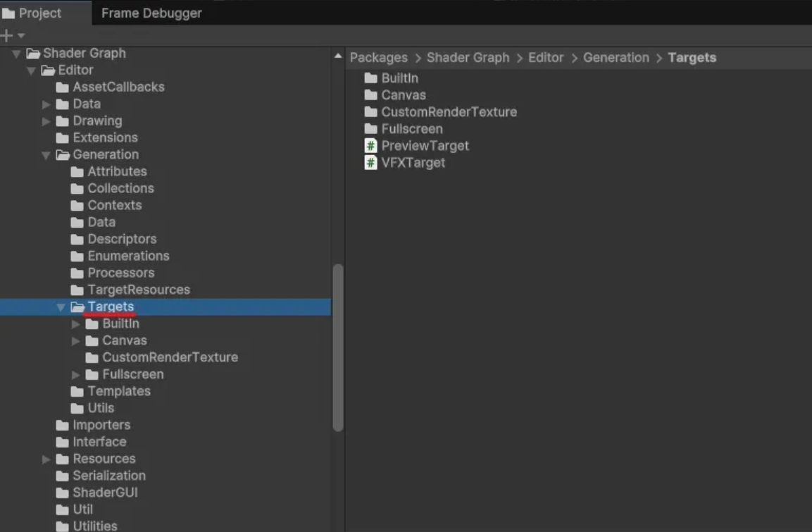Select the Shader Graph folder icon
The height and width of the screenshot is (532, 812).
pos(33,54)
